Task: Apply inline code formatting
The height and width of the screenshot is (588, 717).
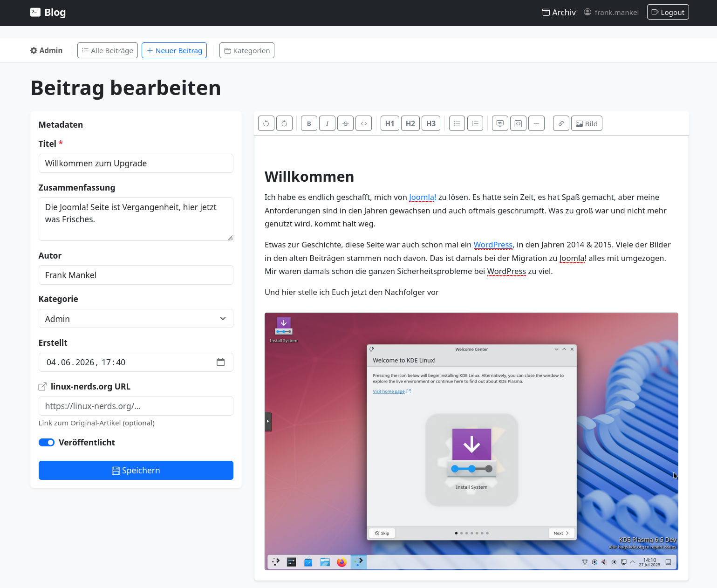Action: (x=363, y=123)
